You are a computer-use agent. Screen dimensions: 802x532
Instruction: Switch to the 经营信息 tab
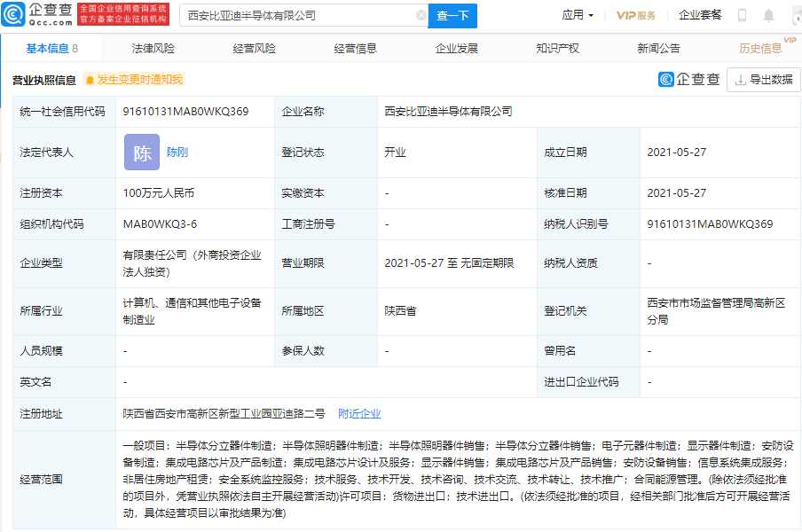point(357,48)
